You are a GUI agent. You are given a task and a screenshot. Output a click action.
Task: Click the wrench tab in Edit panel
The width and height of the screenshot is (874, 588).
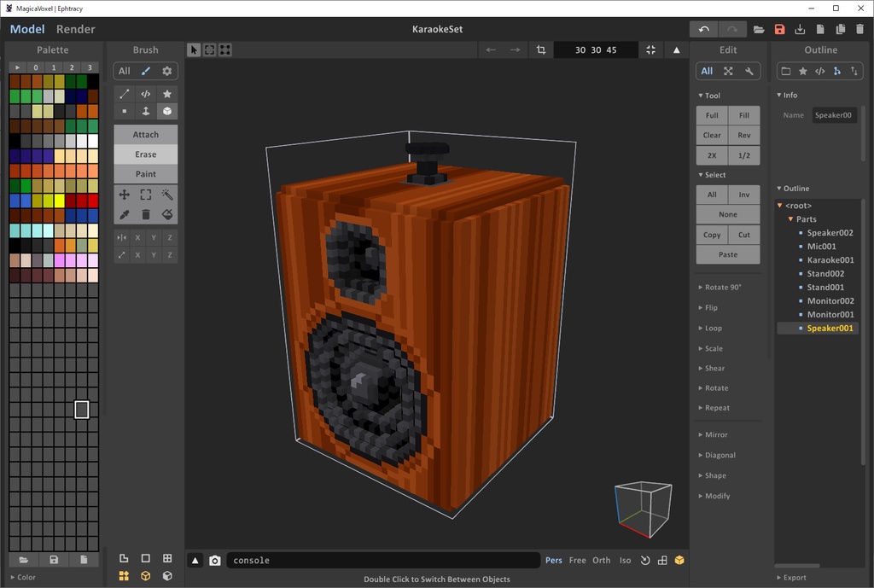point(749,71)
